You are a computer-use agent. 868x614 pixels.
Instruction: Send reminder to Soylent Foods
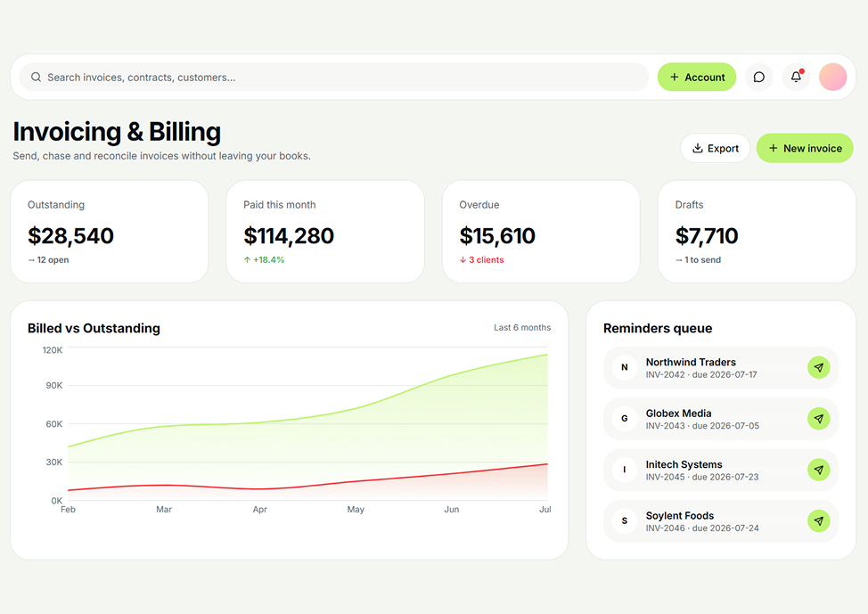(819, 521)
